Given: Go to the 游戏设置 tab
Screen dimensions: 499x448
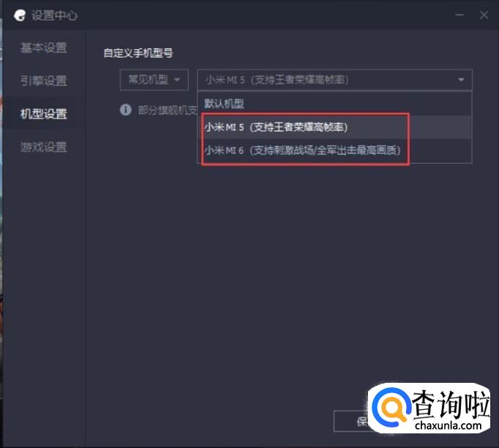Looking at the screenshot, I should [x=44, y=147].
